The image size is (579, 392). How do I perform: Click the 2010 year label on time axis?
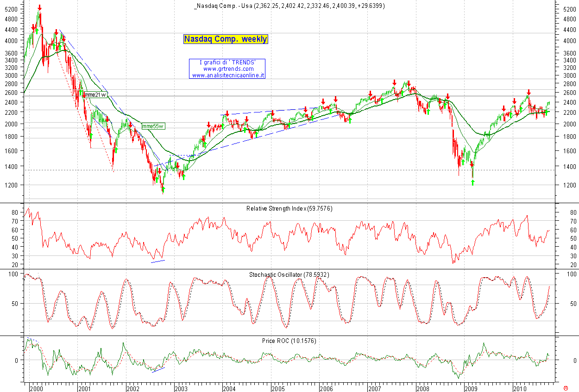click(x=520, y=388)
